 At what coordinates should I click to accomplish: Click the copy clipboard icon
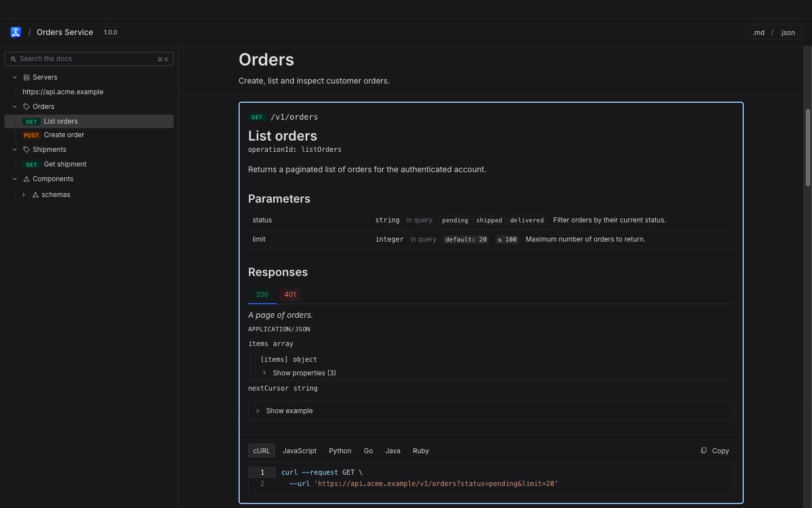pyautogui.click(x=704, y=450)
